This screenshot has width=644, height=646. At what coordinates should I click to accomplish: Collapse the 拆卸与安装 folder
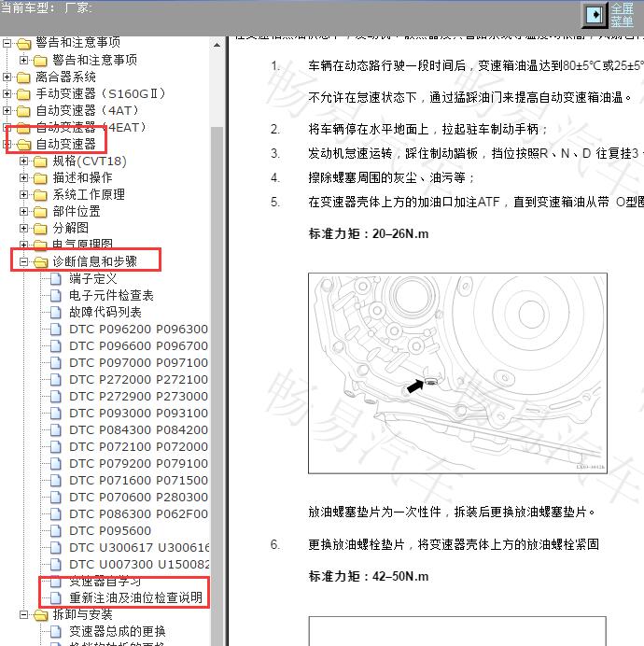(24, 614)
